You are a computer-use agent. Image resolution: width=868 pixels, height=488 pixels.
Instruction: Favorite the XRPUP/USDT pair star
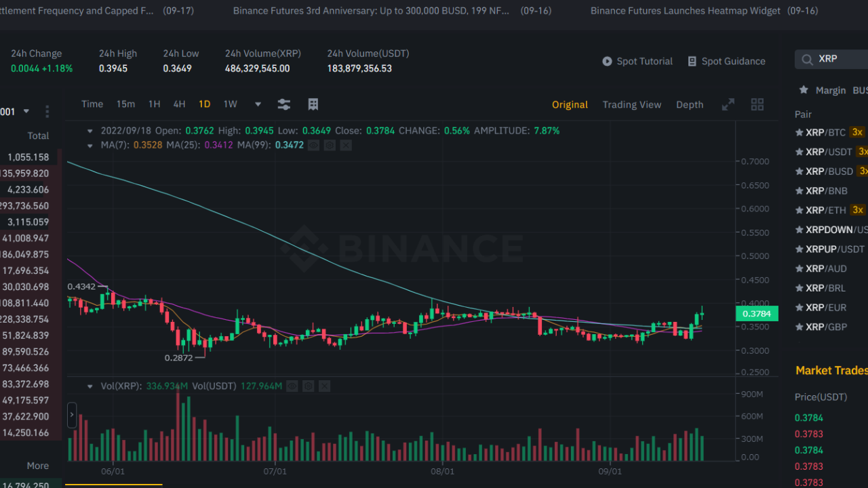click(800, 249)
